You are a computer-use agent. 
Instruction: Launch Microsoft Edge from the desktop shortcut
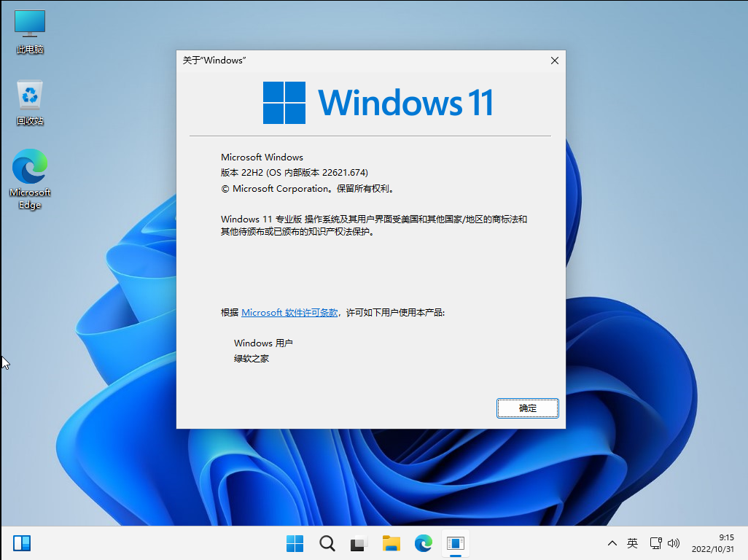(30, 179)
